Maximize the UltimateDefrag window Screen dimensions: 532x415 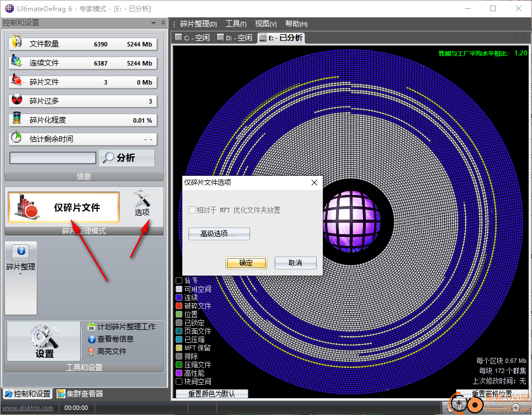click(493, 8)
